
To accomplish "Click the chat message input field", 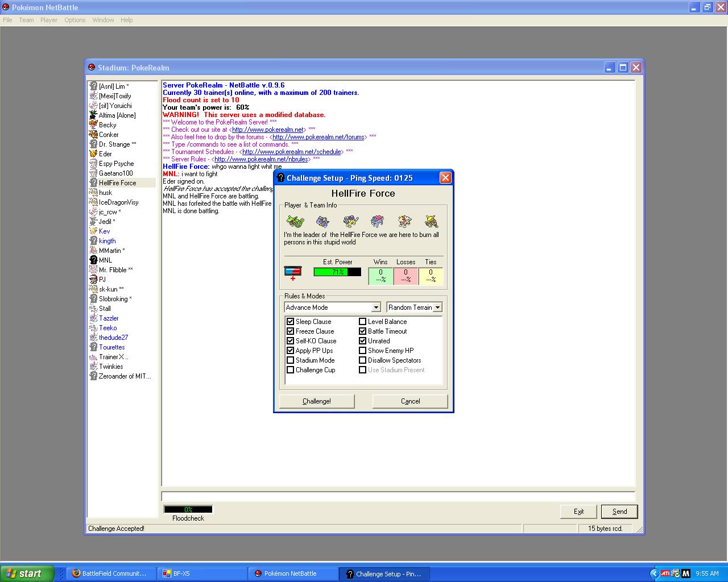I will pos(398,496).
